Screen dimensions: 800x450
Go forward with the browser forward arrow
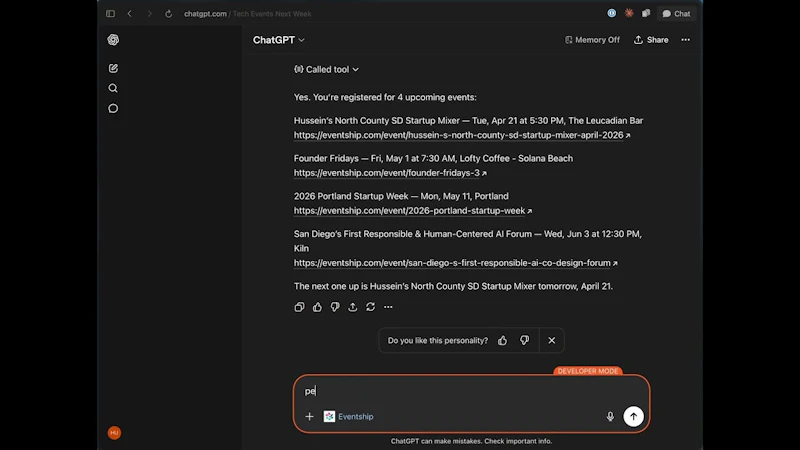149,14
